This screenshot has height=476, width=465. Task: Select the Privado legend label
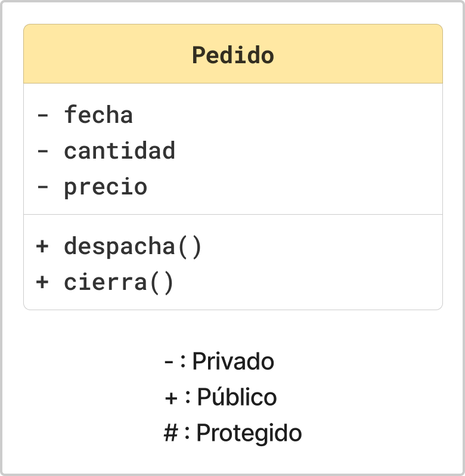(x=233, y=361)
